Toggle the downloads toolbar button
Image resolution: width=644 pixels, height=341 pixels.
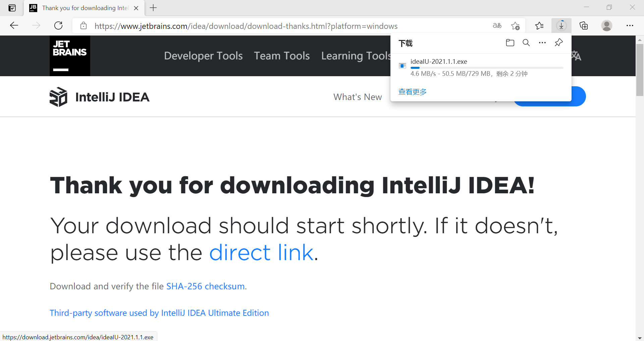pyautogui.click(x=561, y=26)
